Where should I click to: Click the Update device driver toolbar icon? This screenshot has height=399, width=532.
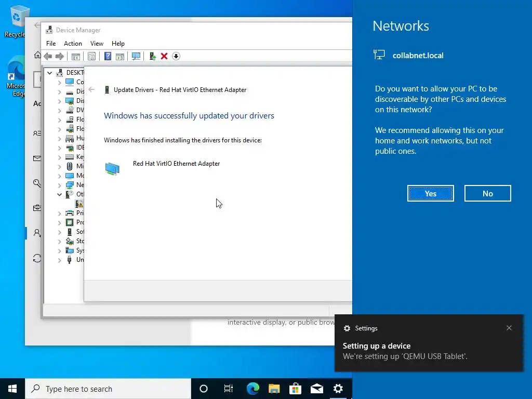(x=152, y=56)
